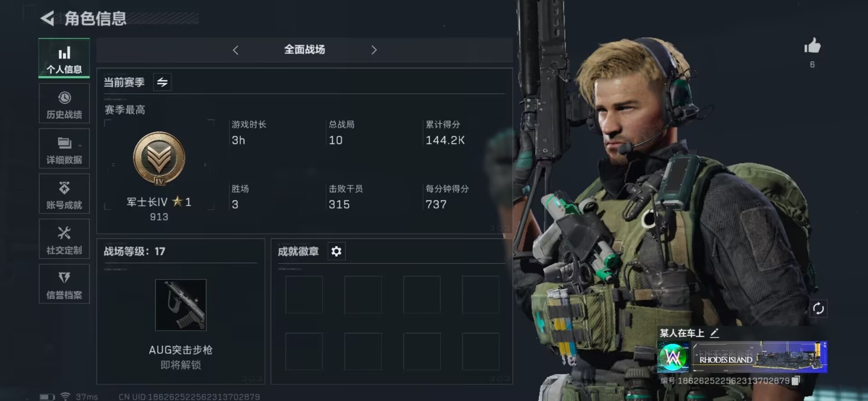This screenshot has width=868, height=401.
Task: Select 社交定制 social customization
Action: tap(64, 239)
